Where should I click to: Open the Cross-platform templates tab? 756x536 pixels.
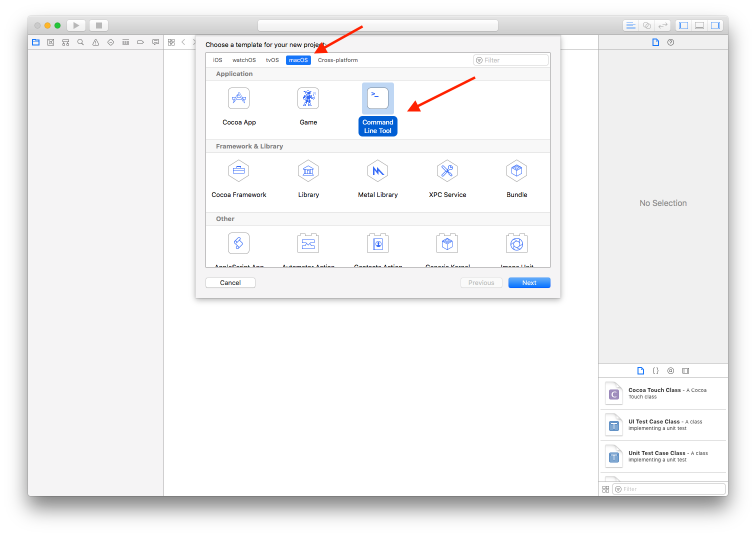(x=337, y=60)
